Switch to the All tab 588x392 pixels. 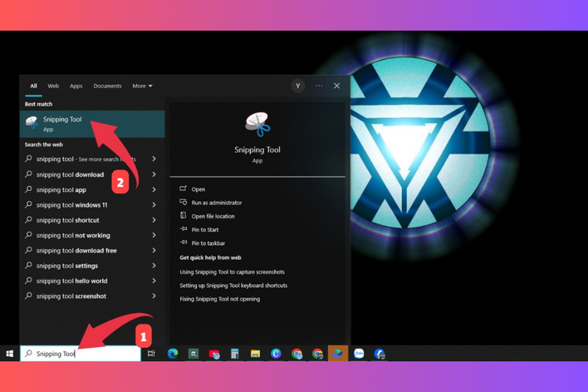33,86
